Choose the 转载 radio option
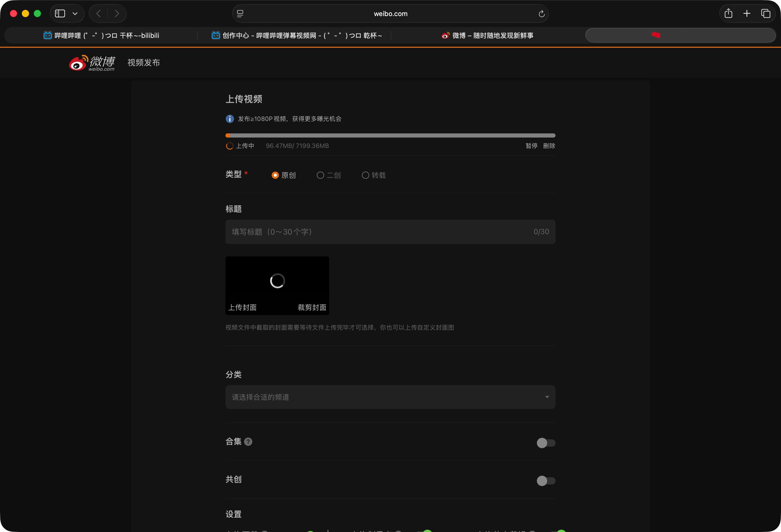The image size is (781, 532). tap(365, 175)
